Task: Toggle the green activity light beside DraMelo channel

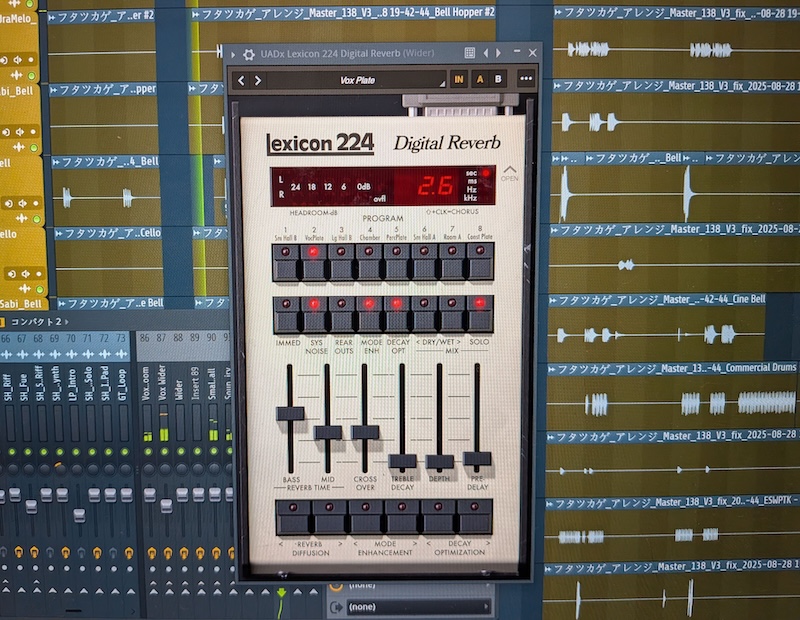Action: click(x=29, y=4)
